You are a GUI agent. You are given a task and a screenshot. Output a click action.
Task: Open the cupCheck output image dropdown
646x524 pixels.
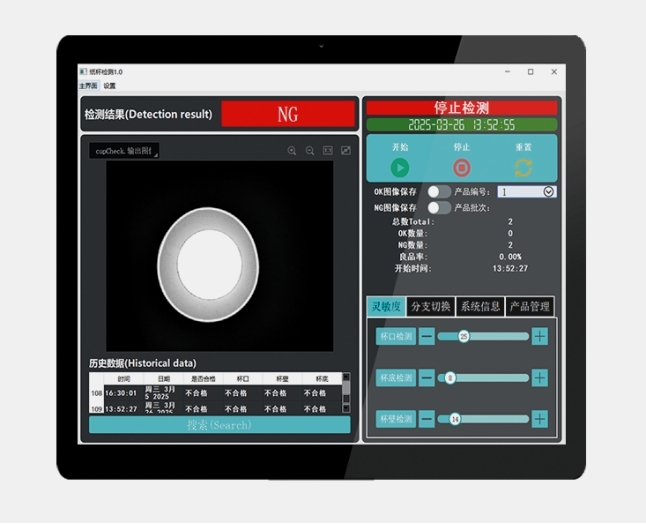coord(124,151)
